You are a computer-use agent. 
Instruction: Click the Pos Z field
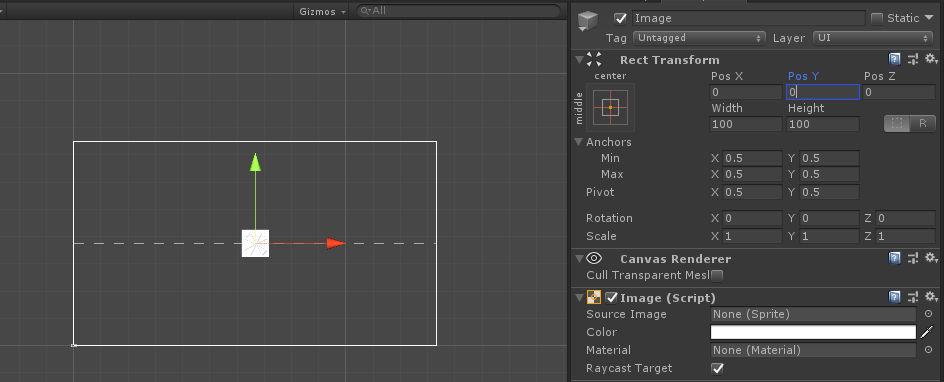tap(899, 92)
